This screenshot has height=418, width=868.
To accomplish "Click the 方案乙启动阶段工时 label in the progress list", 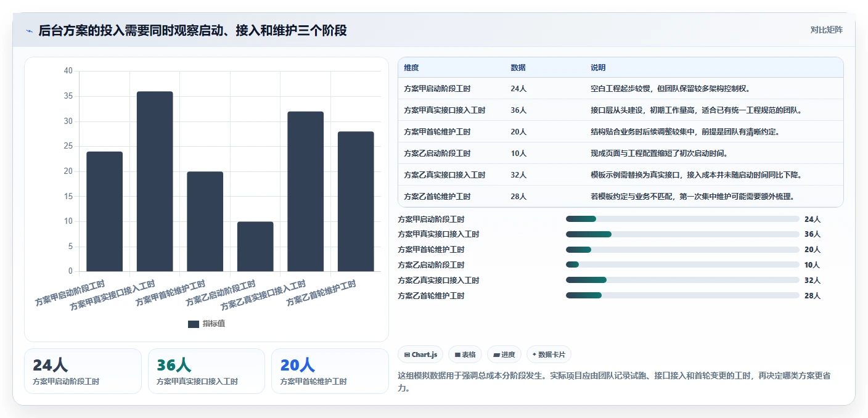I will pos(431,265).
